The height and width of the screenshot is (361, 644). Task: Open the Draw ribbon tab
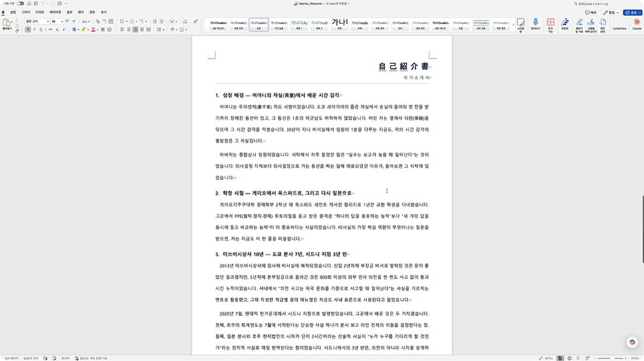click(x=25, y=12)
